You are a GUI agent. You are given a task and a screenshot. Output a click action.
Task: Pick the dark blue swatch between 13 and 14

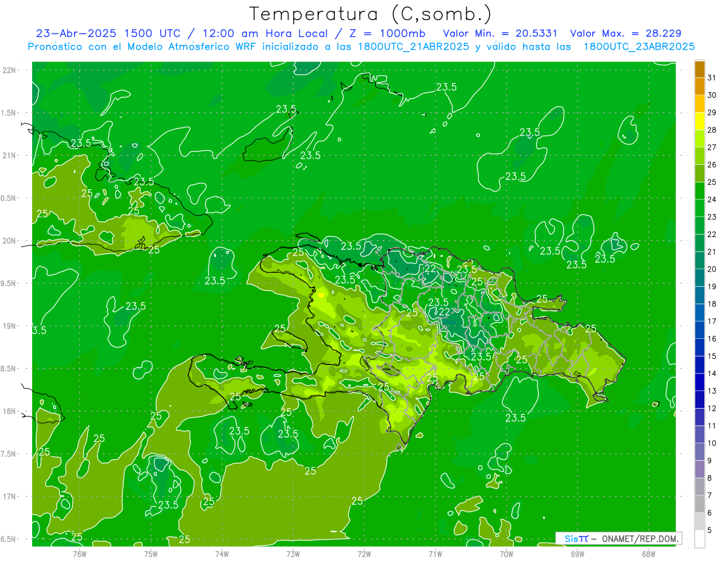pos(699,382)
